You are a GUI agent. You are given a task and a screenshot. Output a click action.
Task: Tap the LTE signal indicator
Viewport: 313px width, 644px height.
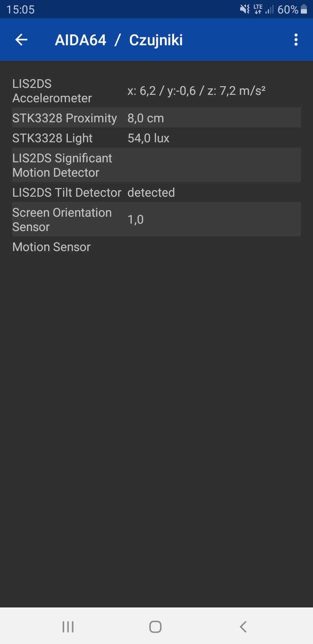(258, 10)
